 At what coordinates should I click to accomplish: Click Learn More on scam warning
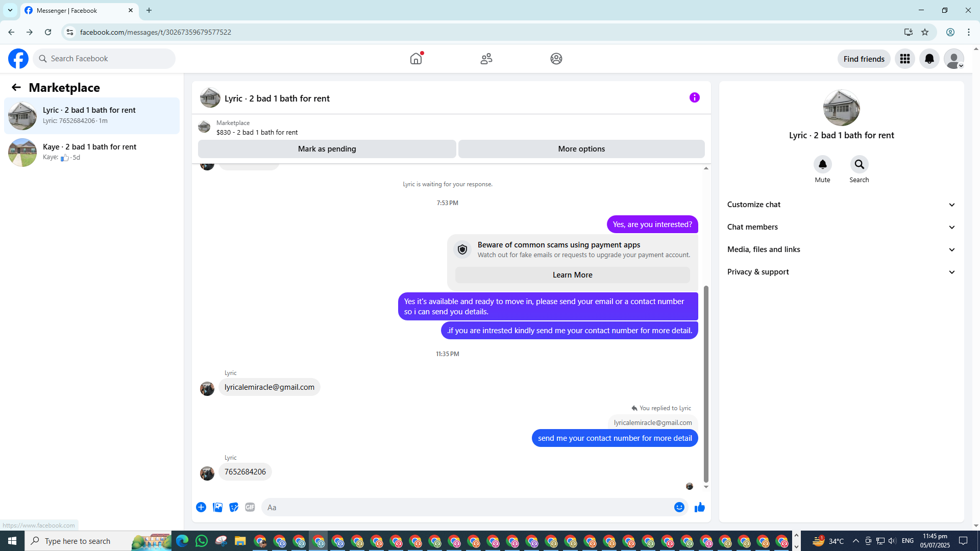(572, 275)
